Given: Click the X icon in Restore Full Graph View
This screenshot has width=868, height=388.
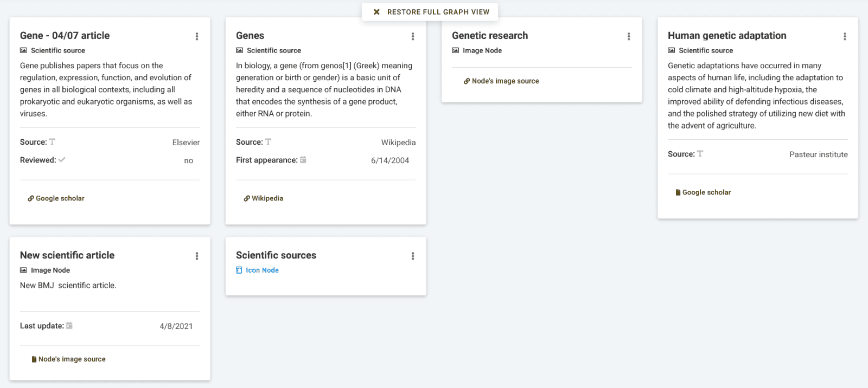Looking at the screenshot, I should click(376, 12).
